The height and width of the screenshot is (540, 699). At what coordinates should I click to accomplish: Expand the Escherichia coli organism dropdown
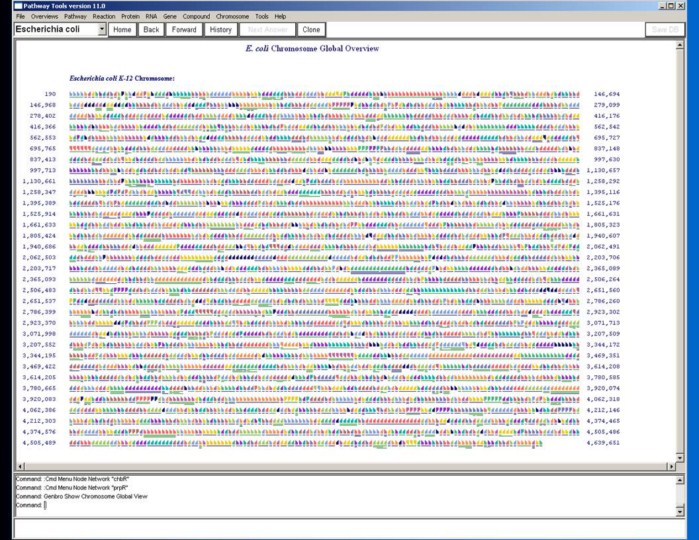102,30
